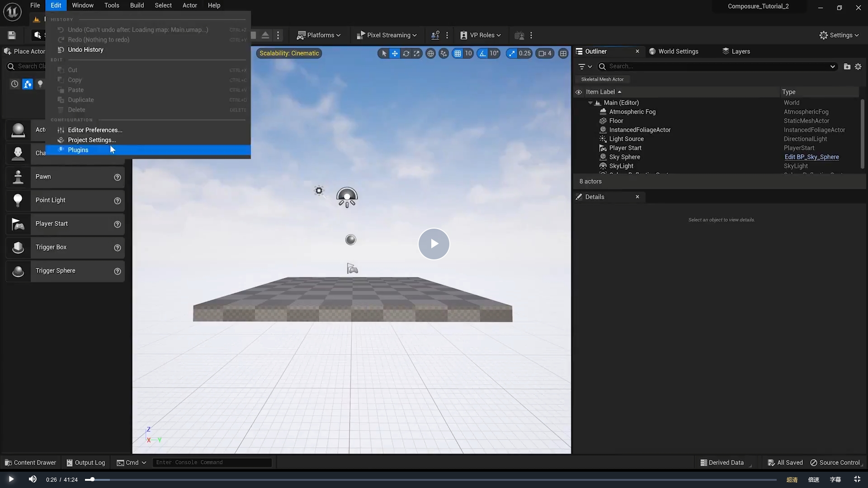Switch to the World Settings tab
Viewport: 868px width, 488px height.
click(674, 52)
